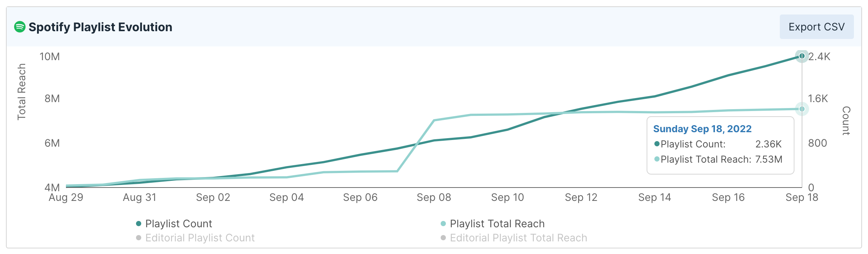This screenshot has width=868, height=254.
Task: Click the Spotify Playlist Evolution chart title
Action: pos(100,27)
